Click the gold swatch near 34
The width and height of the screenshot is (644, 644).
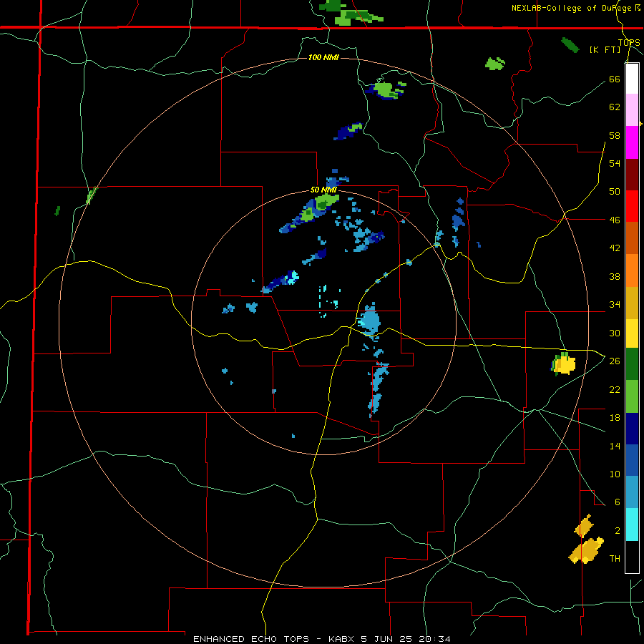click(x=632, y=303)
